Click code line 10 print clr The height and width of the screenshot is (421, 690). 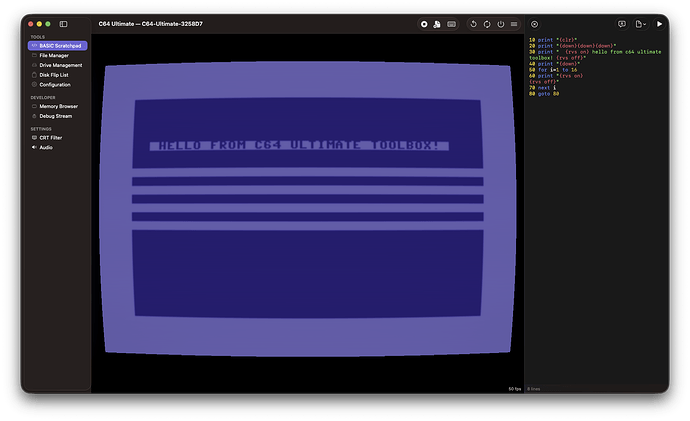pyautogui.click(x=553, y=40)
